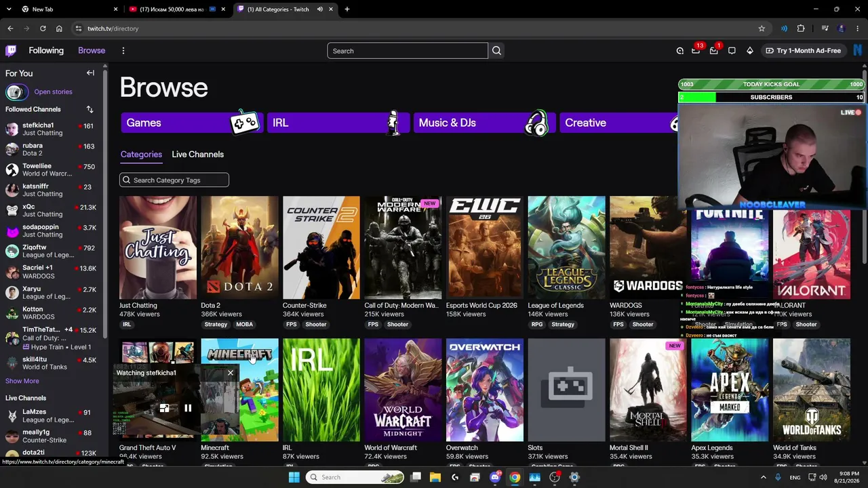This screenshot has height=488, width=868.
Task: Open a new browser tab
Action: (x=347, y=9)
